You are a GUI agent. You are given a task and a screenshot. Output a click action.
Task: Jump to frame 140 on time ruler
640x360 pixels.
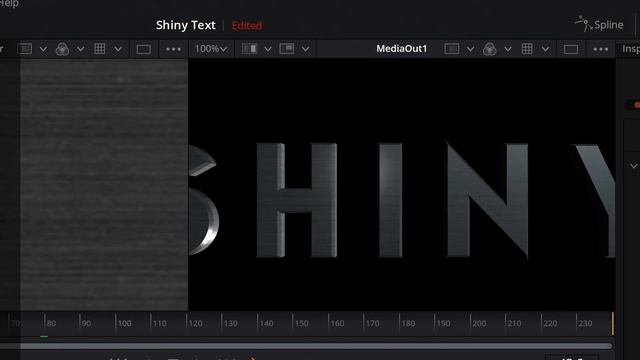click(x=266, y=323)
